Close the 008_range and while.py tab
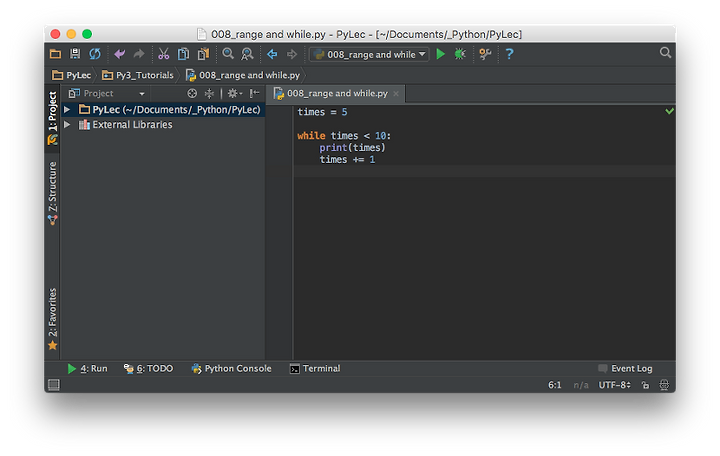This screenshot has width=720, height=456. point(396,94)
